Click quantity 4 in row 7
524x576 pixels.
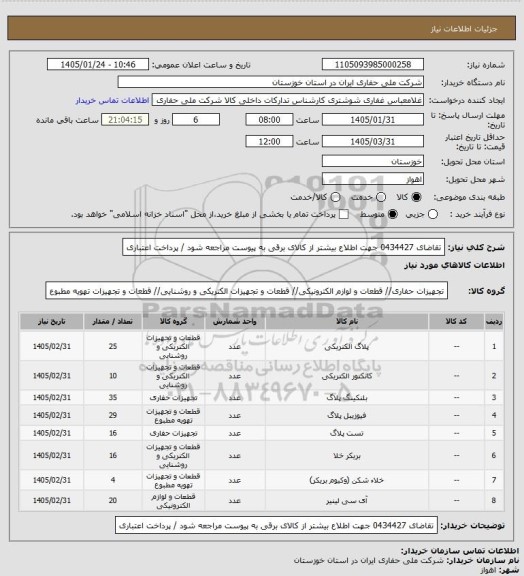click(112, 480)
